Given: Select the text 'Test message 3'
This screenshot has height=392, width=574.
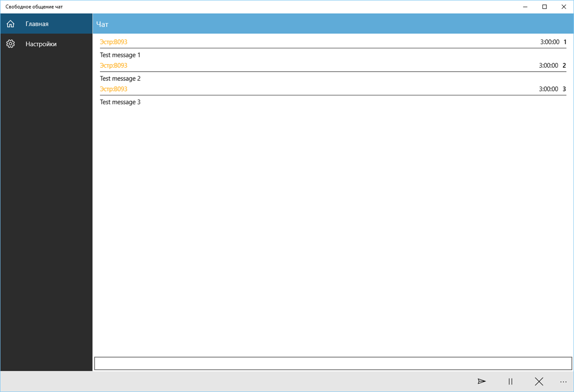Looking at the screenshot, I should 120,102.
